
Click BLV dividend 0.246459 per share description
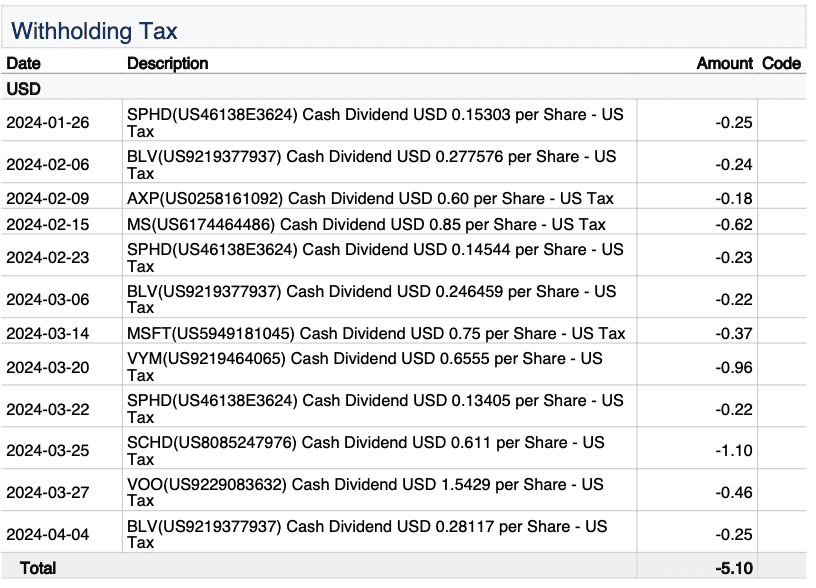[372, 299]
